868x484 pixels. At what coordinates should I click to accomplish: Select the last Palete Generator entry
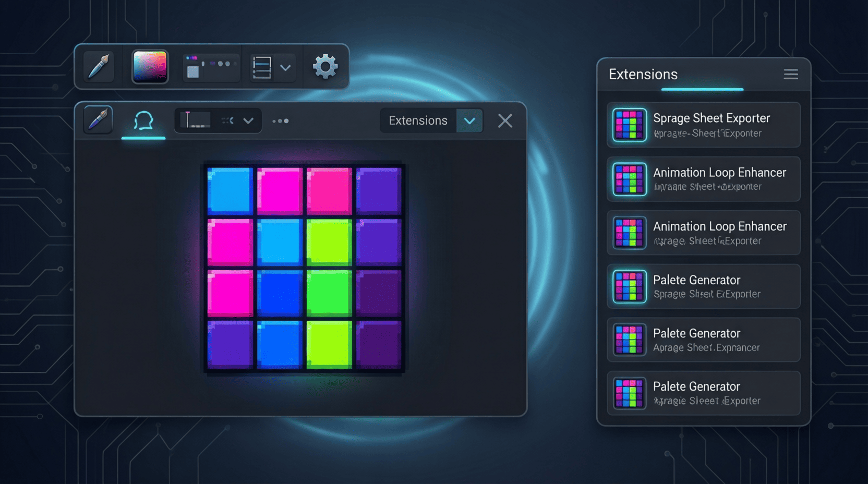click(x=703, y=393)
